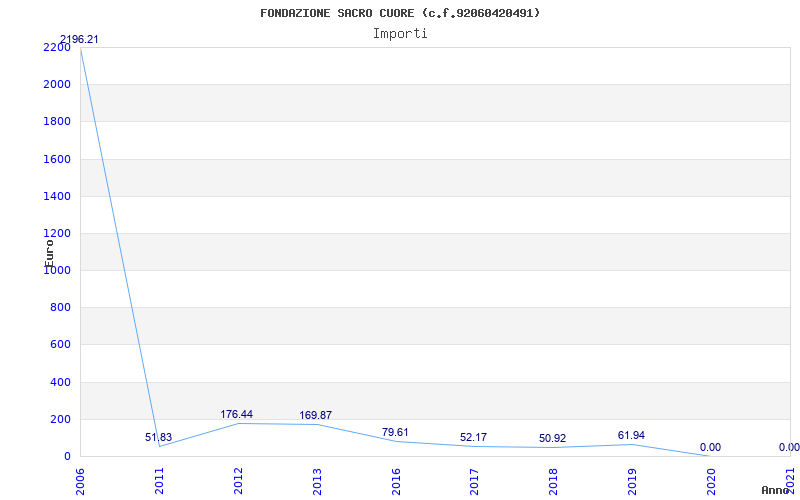Click the Importi subtitle
800x500 pixels.
pos(400,33)
